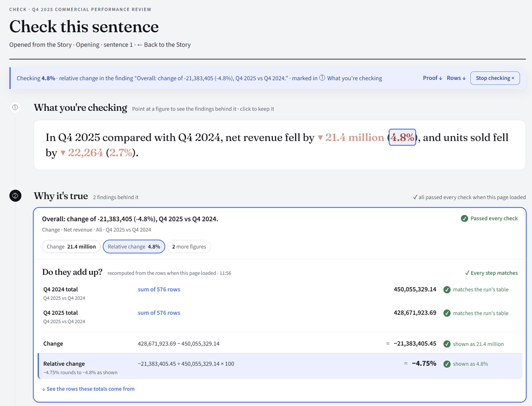Click the red down triangle before 21.4 million
The width and height of the screenshot is (532, 406).
(x=320, y=138)
